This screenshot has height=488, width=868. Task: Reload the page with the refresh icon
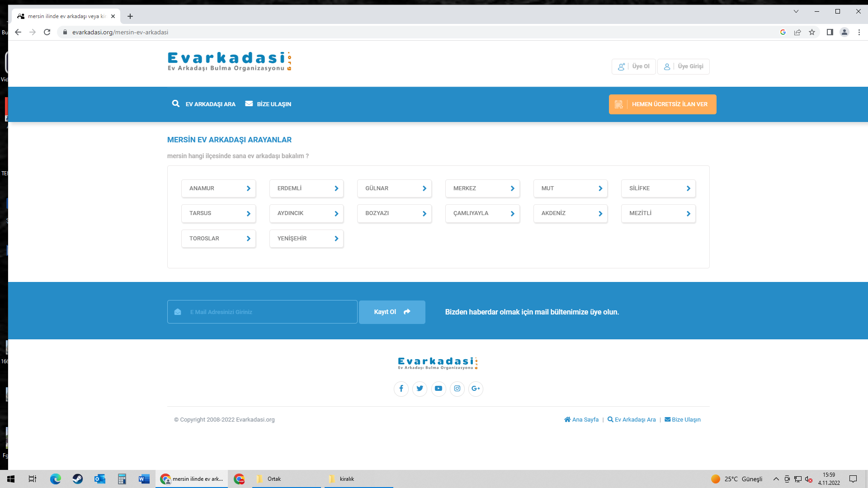pyautogui.click(x=47, y=32)
